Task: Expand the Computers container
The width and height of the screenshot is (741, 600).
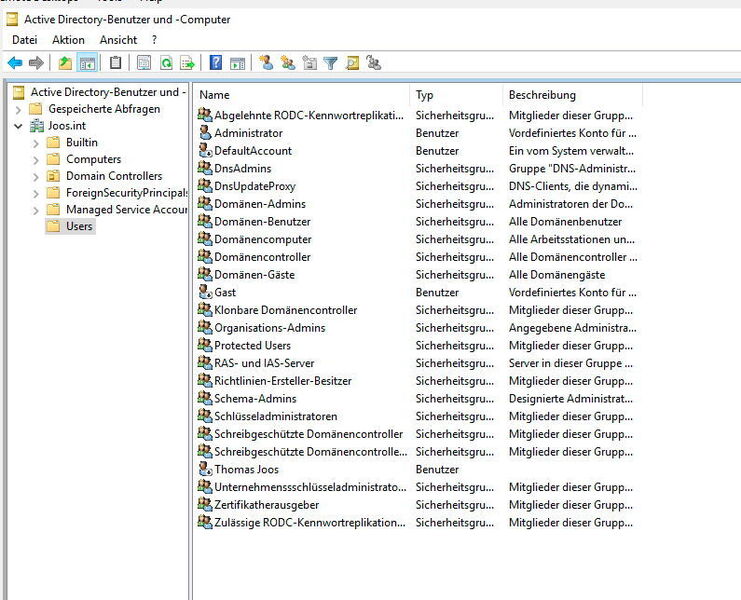Action: [x=36, y=160]
